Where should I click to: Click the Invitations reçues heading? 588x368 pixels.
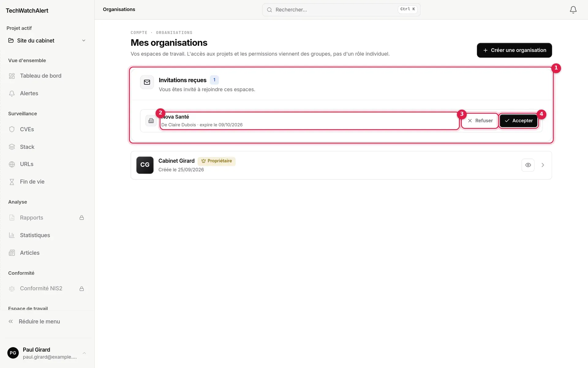[x=183, y=80]
